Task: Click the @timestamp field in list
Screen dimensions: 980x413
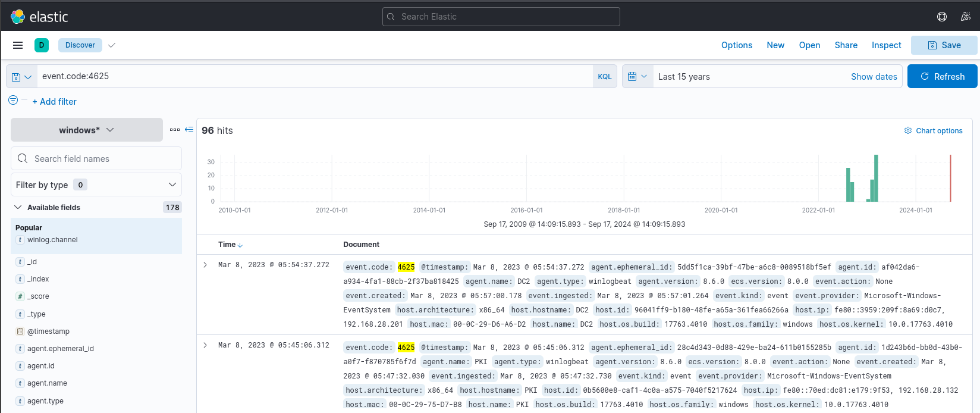Action: (x=48, y=331)
